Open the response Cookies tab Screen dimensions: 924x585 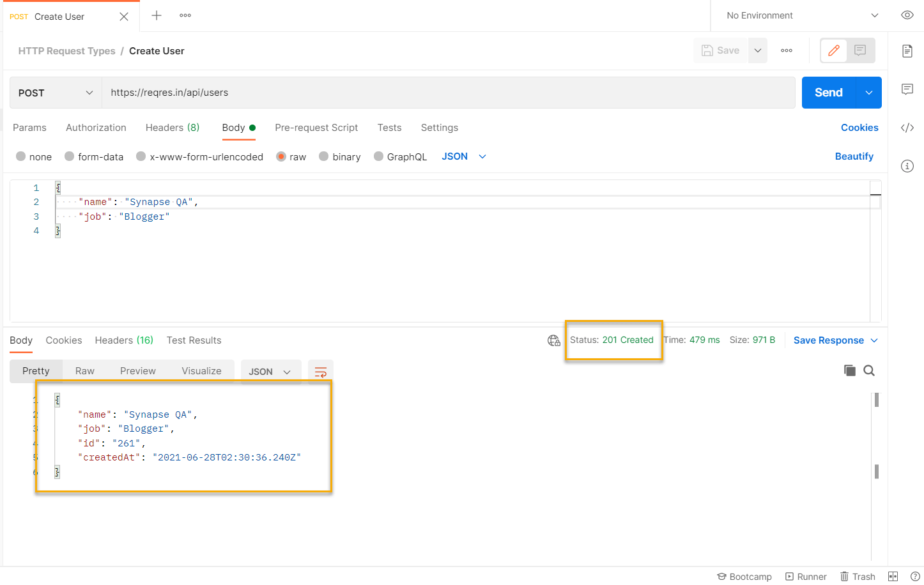[x=64, y=340]
